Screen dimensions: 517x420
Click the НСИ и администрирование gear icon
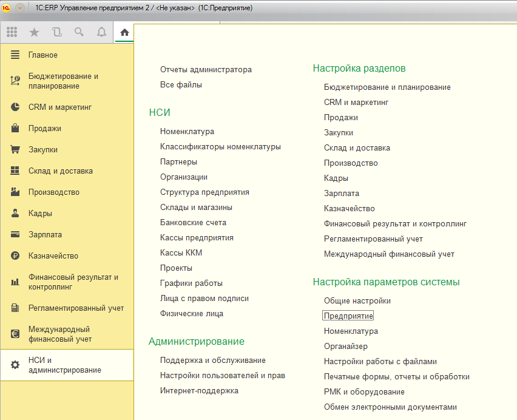(x=15, y=365)
